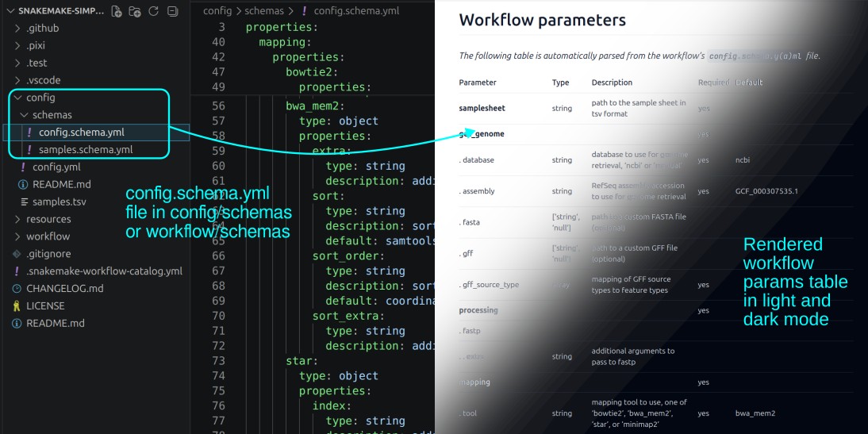Open .snakemake-workflow-catalog.yml file

103,271
